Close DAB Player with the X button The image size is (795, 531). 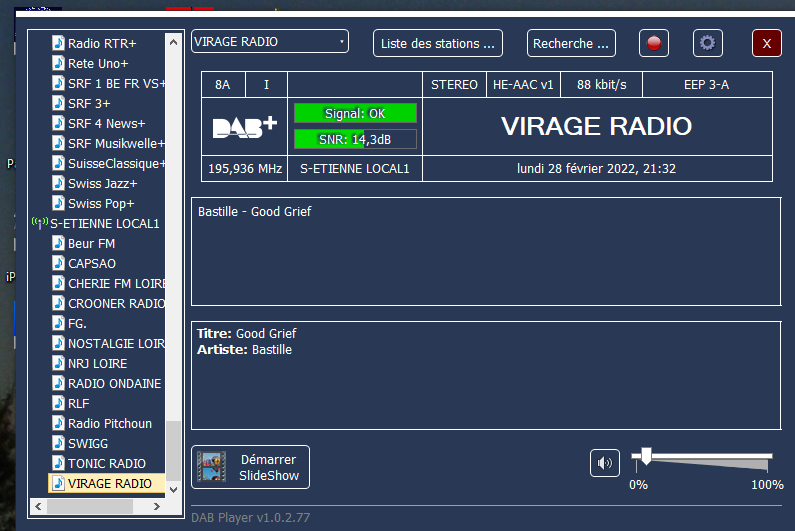(x=767, y=43)
